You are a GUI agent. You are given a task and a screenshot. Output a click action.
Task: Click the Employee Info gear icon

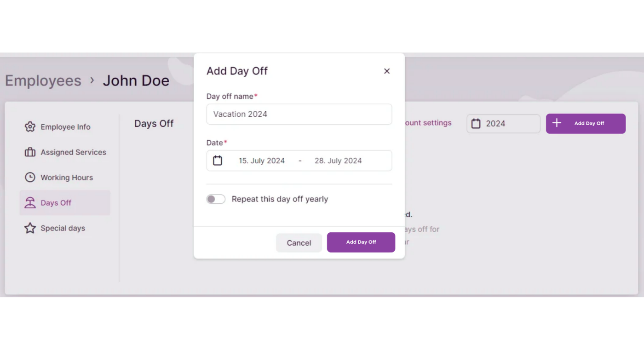click(30, 127)
